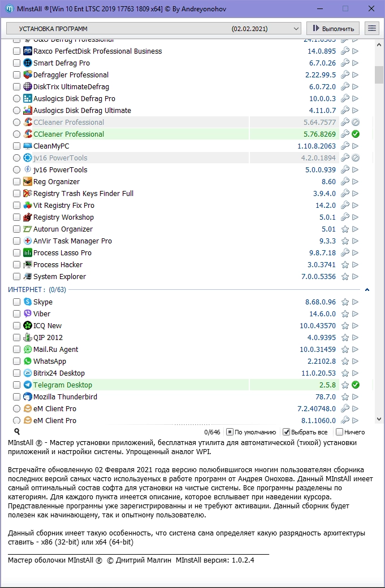Open the УСТАНОВКА ПРОГРАММ dropdown
Image resolution: width=385 pixels, height=588 pixels.
tap(154, 28)
